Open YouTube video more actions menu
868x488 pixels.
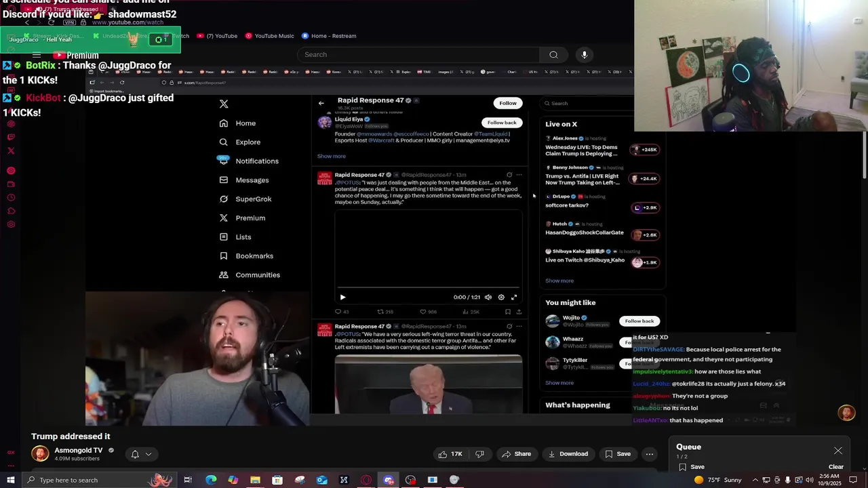coord(650,454)
